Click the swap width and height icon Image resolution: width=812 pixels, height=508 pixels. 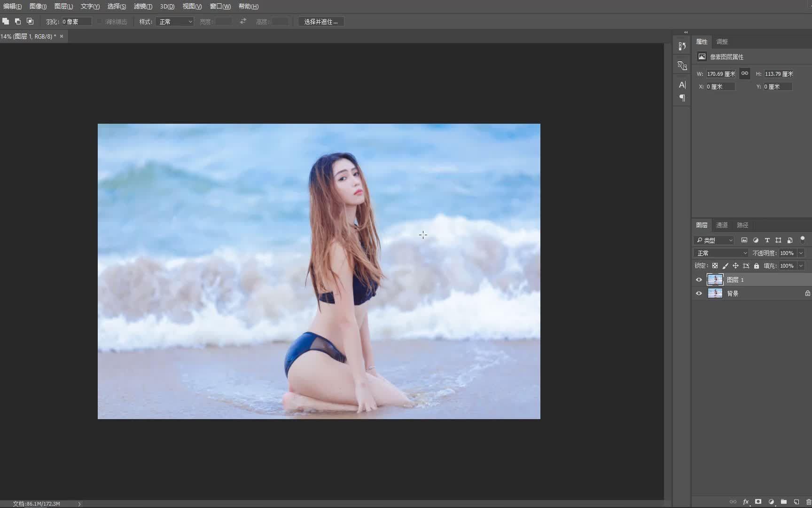click(243, 21)
